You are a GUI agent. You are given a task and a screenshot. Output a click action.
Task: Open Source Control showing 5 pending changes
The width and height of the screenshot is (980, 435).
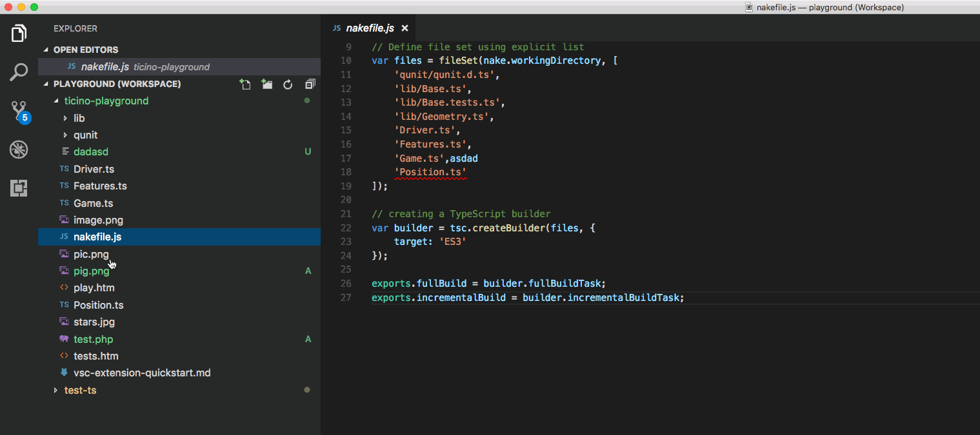[x=19, y=110]
